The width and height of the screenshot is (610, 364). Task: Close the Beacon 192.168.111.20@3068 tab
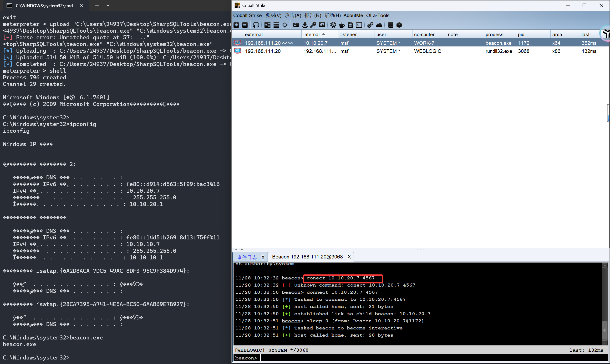click(x=349, y=257)
